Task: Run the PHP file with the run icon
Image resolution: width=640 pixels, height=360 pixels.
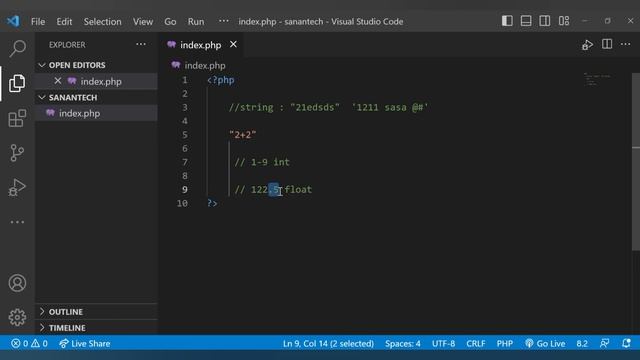Action: (587, 44)
